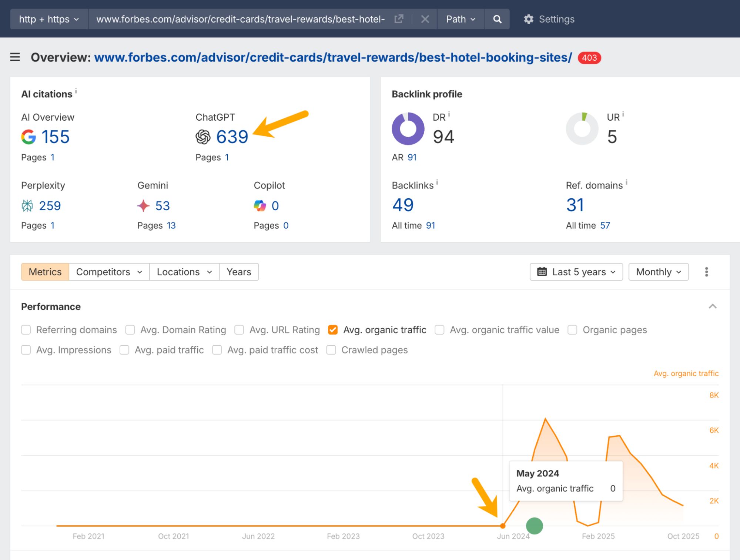
Task: Click the green marker on the traffic chart
Action: [534, 526]
